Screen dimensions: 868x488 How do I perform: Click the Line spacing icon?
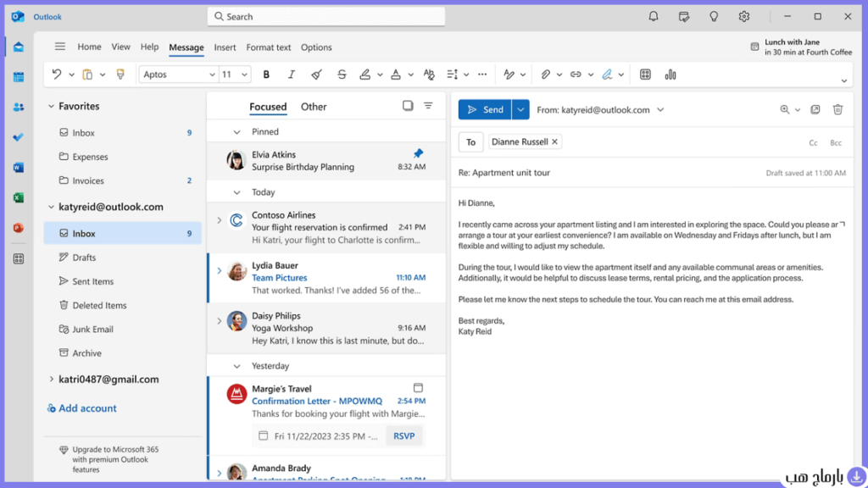point(453,75)
